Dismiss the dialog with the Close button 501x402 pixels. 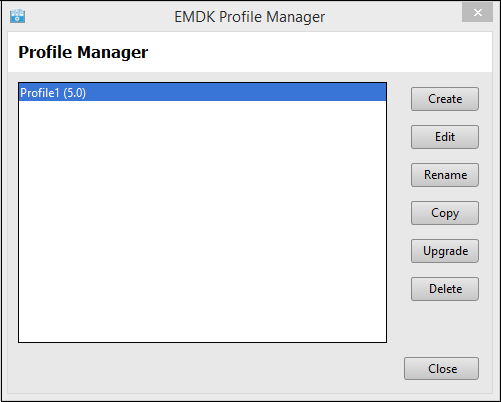(x=441, y=369)
